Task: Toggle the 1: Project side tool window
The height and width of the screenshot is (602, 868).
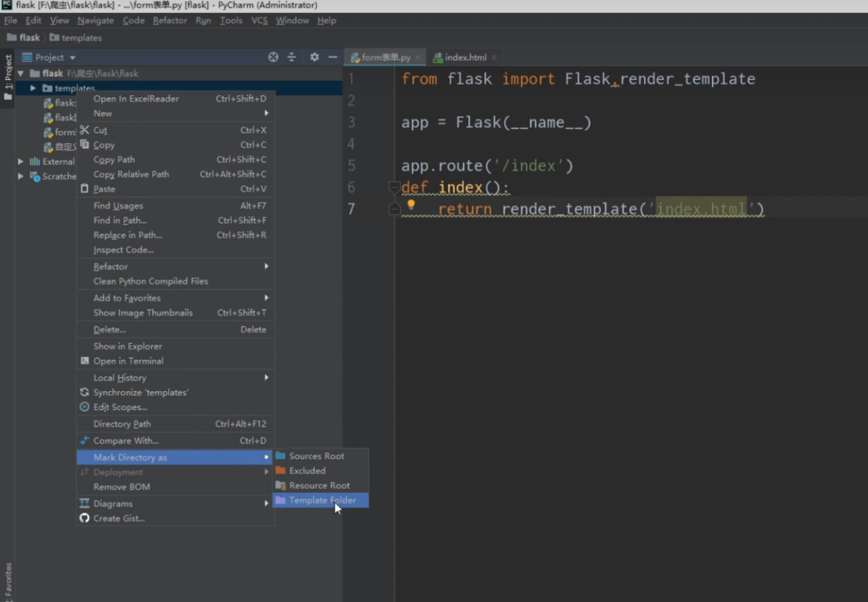Action: [x=8, y=77]
